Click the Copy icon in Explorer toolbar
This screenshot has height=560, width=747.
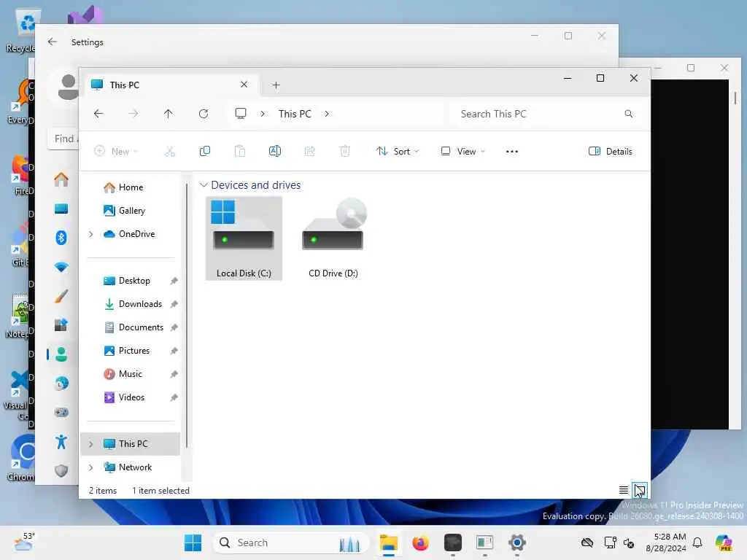tap(205, 152)
